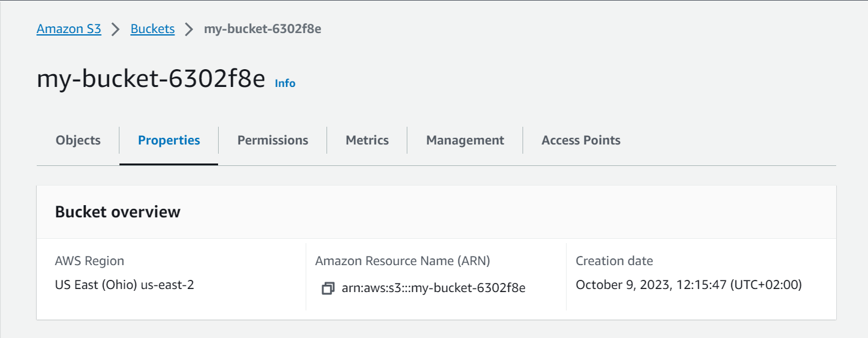Click the Bucket overview section heading

[118, 212]
